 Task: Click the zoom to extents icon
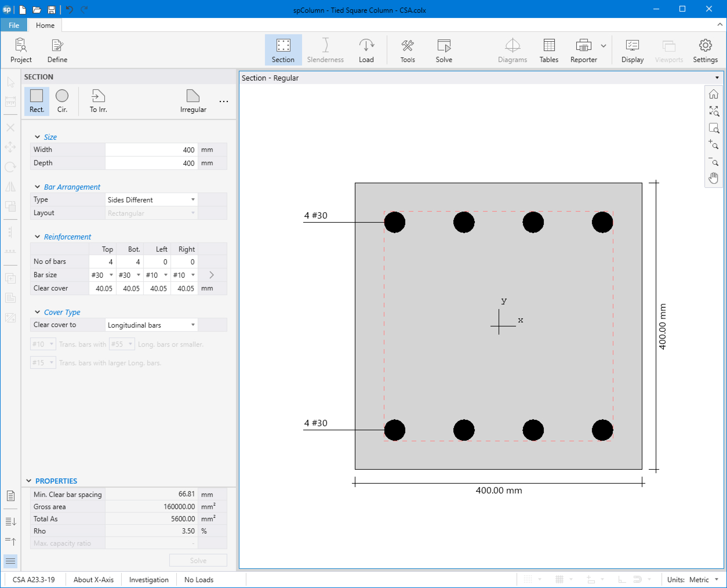click(714, 111)
